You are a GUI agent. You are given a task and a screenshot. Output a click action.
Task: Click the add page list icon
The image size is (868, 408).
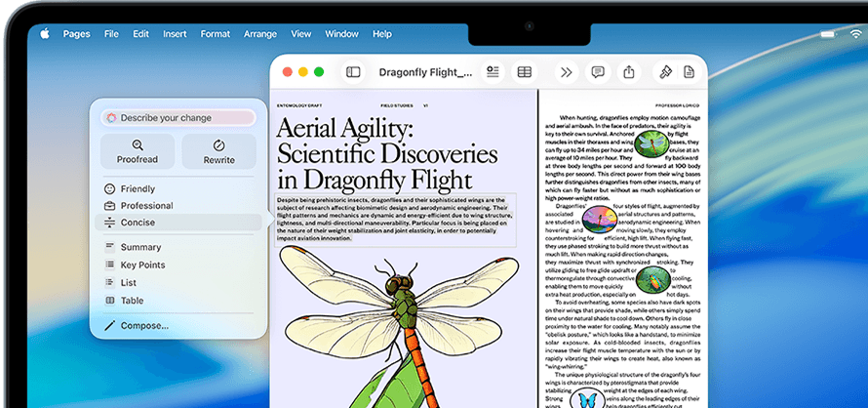tap(493, 72)
